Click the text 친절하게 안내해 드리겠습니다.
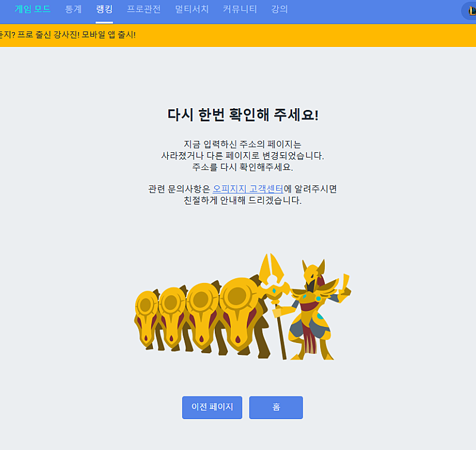476x450 pixels. pos(243,200)
